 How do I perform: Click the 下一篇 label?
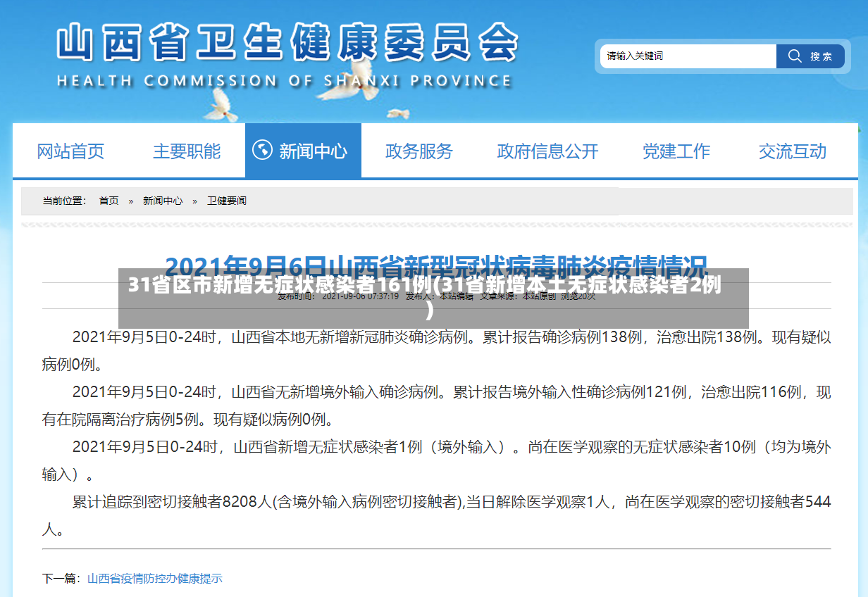(x=61, y=579)
